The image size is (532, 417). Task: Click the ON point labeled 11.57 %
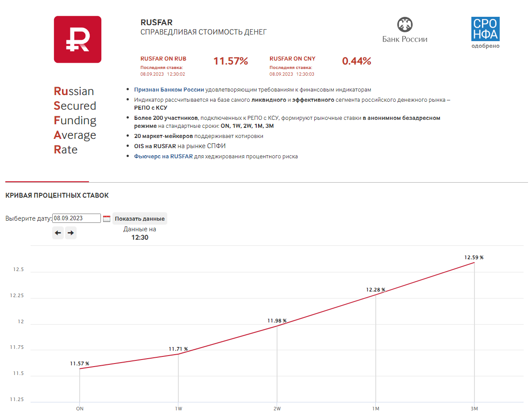pos(80,368)
